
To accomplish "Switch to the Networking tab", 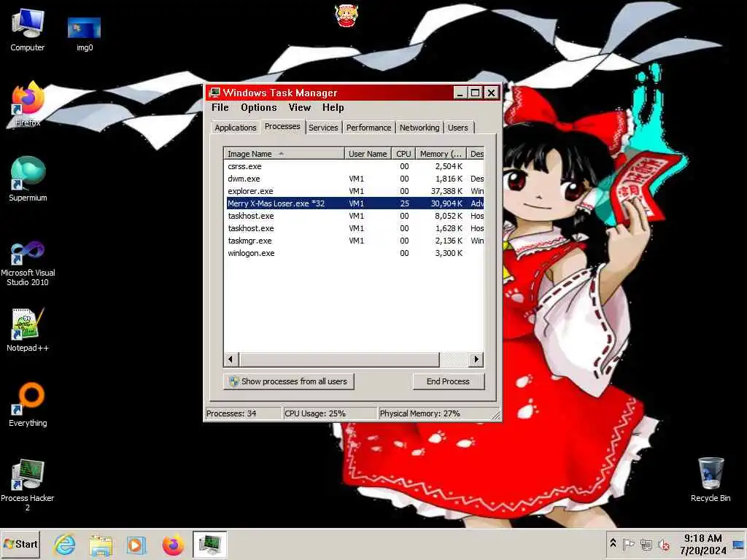I will click(x=419, y=128).
